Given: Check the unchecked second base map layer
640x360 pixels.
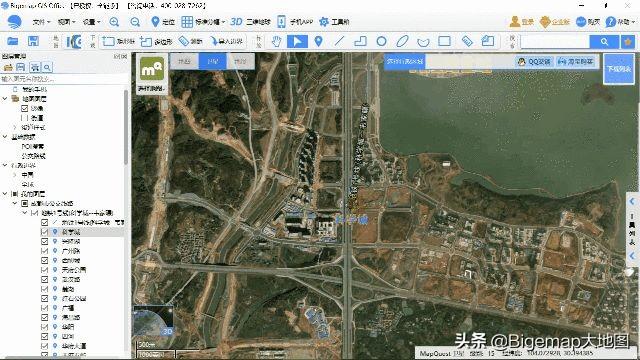Looking at the screenshot, I should point(24,118).
